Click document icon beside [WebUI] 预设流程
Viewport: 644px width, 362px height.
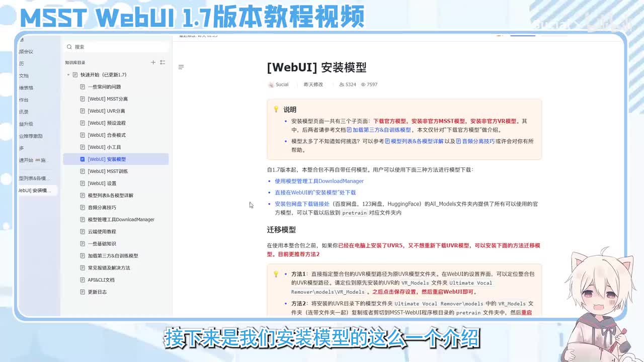(83, 123)
